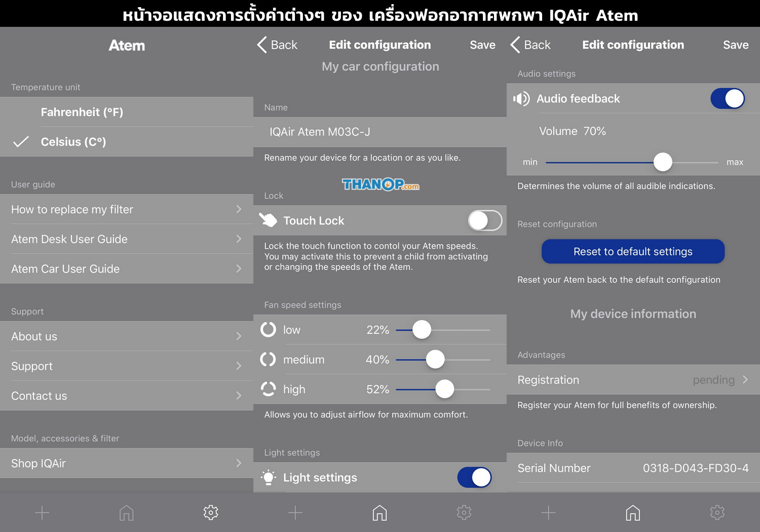Turn off the Audio feedback switch

tap(728, 99)
